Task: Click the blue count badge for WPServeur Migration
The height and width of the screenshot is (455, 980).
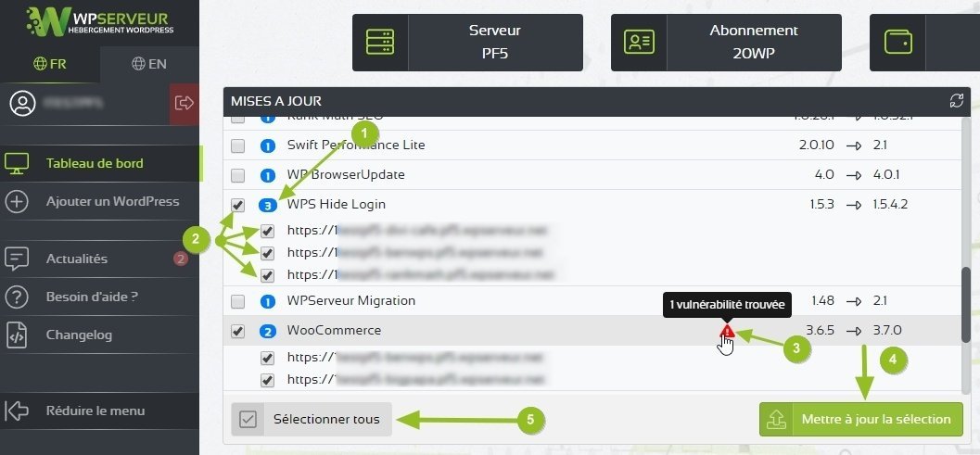Action: 268,301
